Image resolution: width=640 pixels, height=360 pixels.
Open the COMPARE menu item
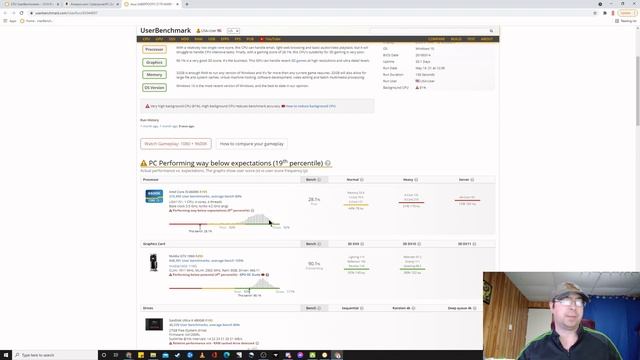click(x=436, y=39)
